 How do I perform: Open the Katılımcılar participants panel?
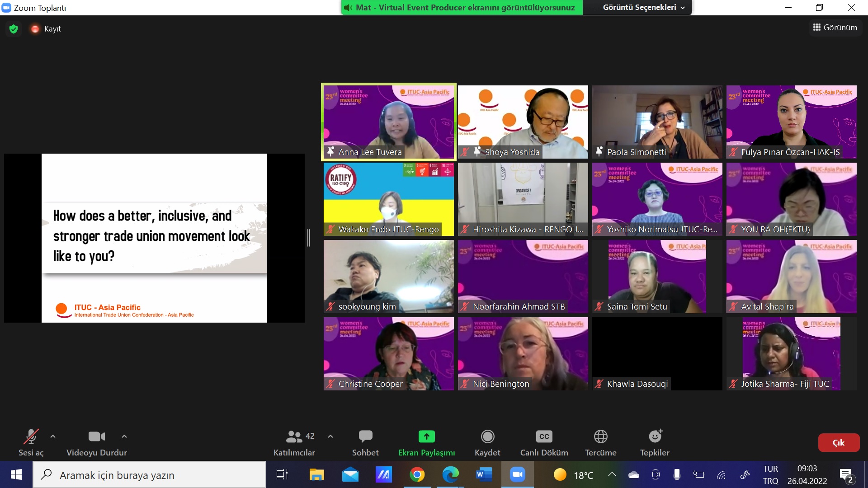[294, 442]
